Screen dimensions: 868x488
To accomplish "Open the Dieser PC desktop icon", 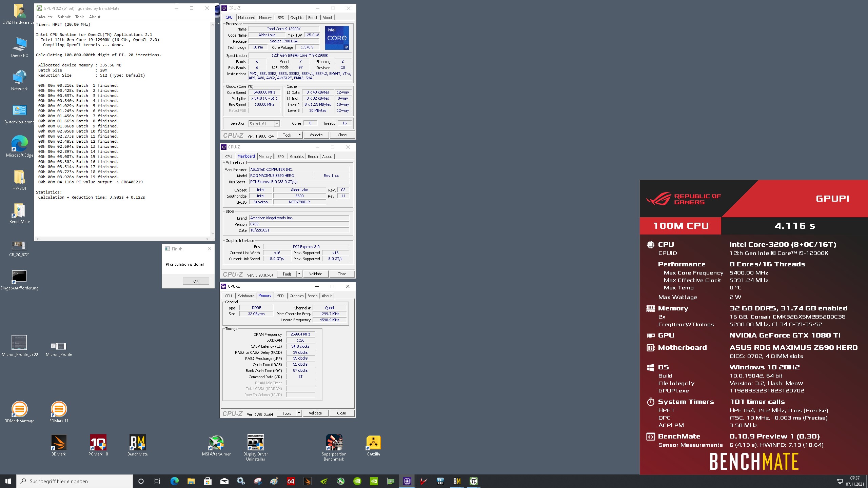I will (19, 47).
